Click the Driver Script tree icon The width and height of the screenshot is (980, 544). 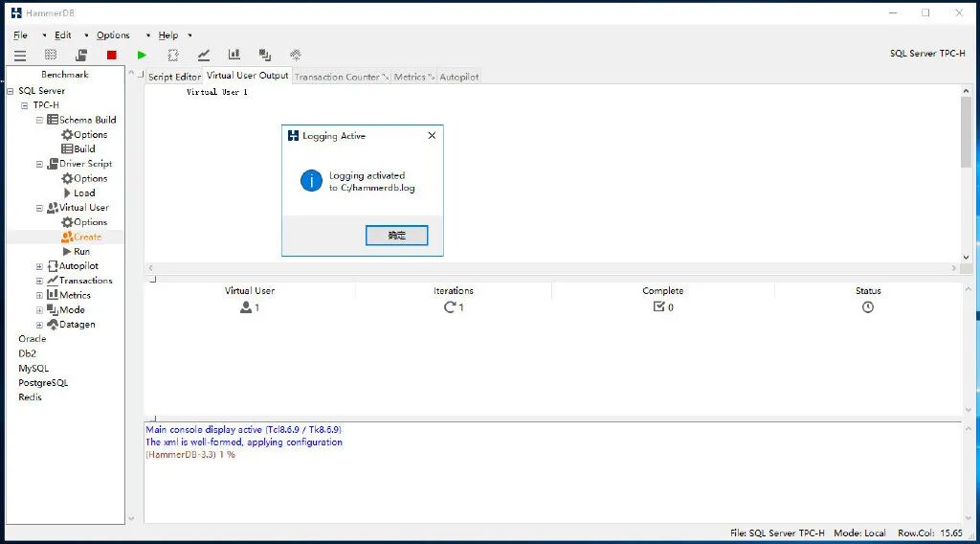tap(53, 164)
